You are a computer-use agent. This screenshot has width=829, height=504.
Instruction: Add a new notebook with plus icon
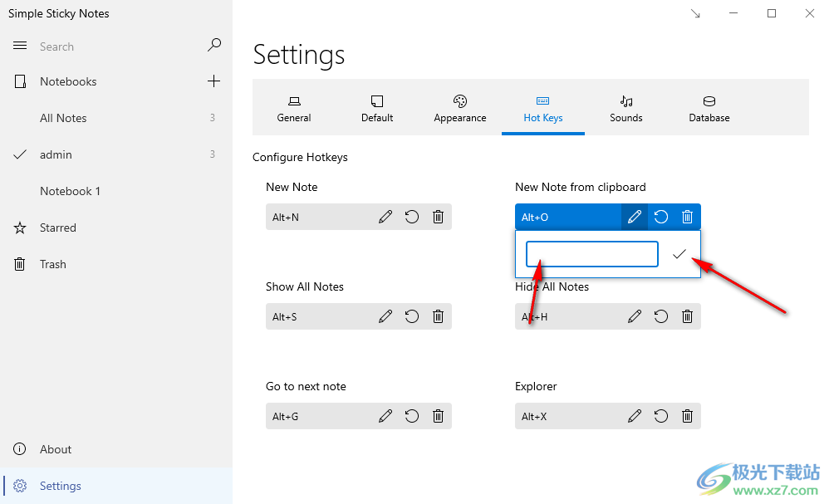click(213, 81)
